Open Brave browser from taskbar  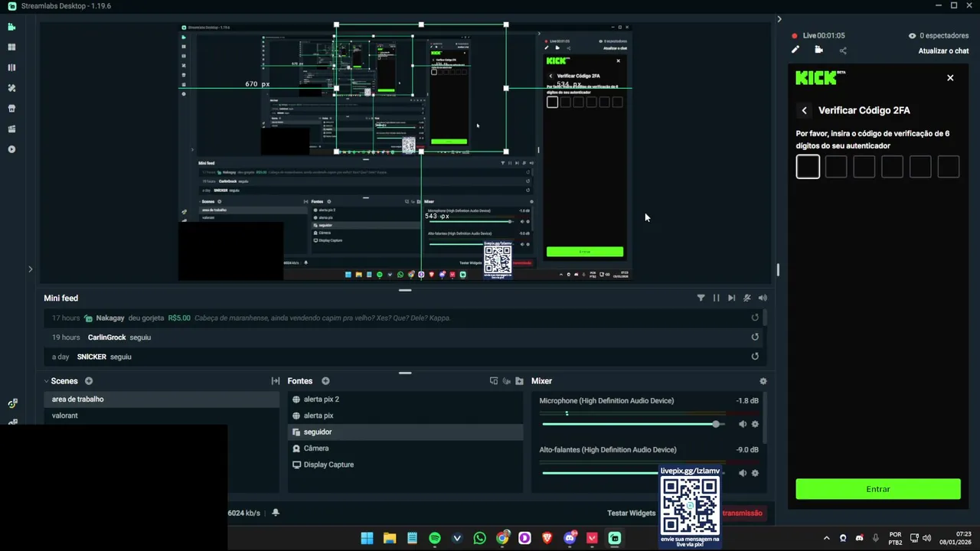click(x=547, y=538)
